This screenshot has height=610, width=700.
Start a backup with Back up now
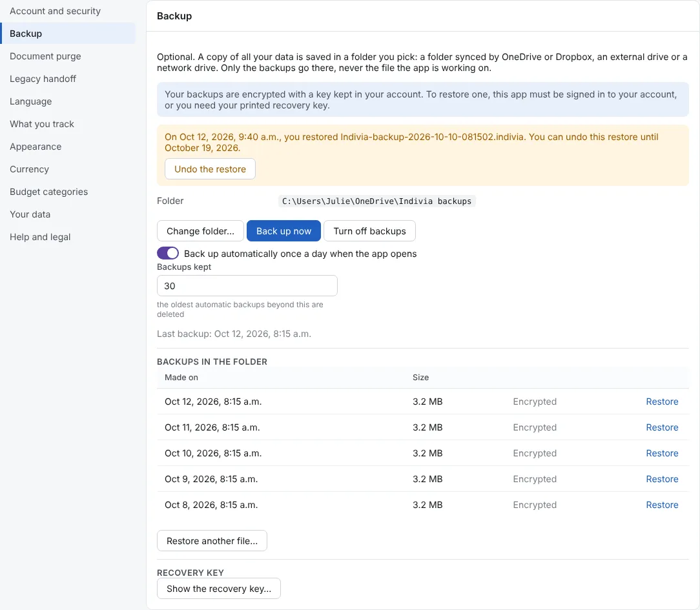point(283,231)
